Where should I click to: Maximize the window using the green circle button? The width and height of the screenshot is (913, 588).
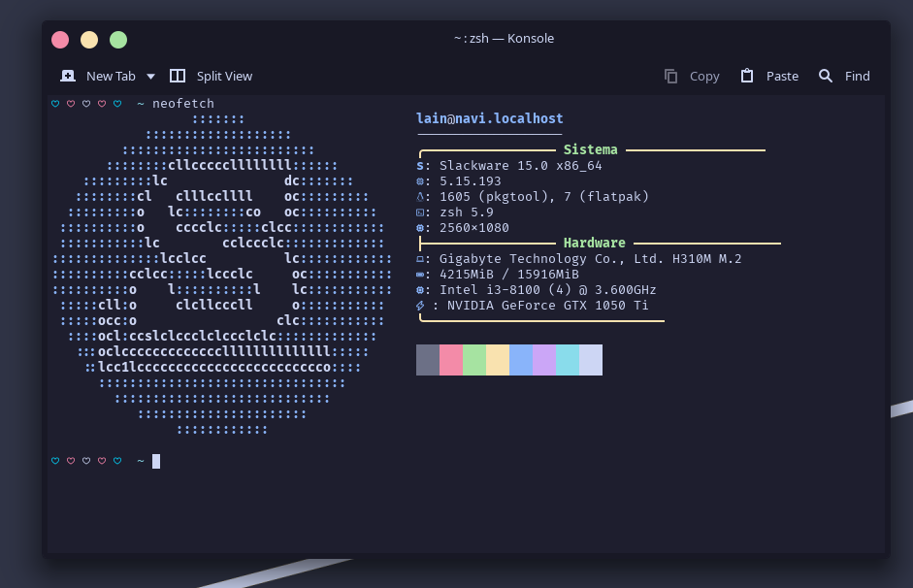point(118,40)
